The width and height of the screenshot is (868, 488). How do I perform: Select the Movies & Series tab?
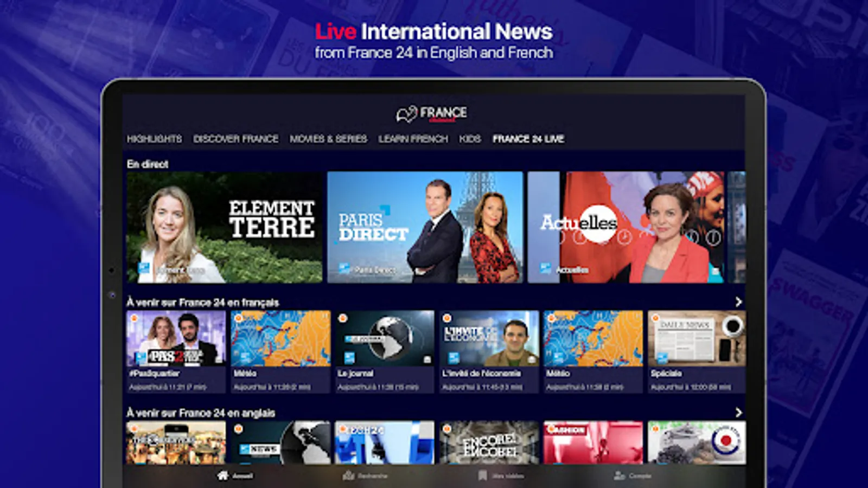click(x=328, y=139)
